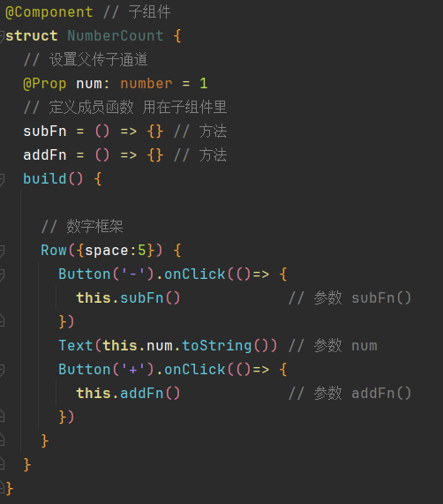This screenshot has height=504, width=443.
Task: Click the this.subFn() call
Action: (x=128, y=298)
